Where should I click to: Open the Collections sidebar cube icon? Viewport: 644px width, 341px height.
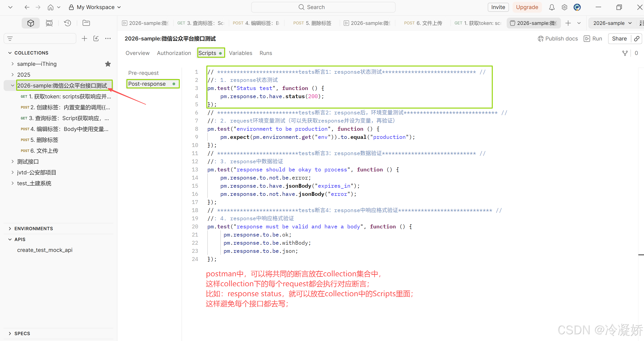coord(30,23)
